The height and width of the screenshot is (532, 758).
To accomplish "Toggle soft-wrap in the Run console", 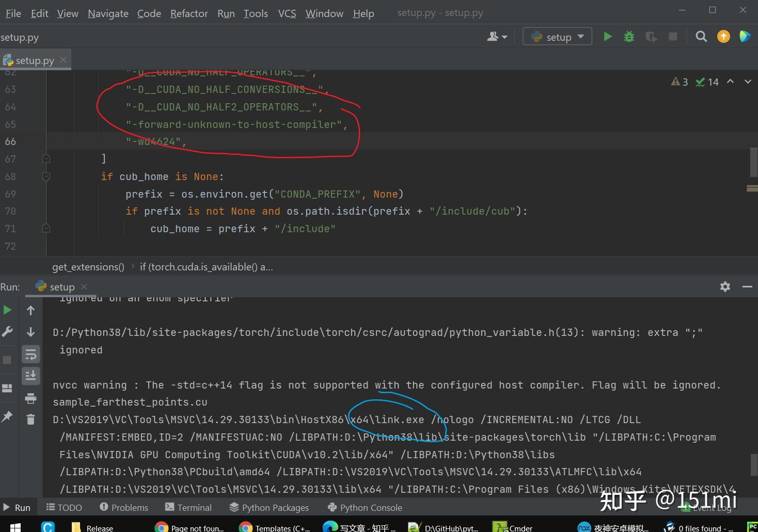I will point(30,354).
